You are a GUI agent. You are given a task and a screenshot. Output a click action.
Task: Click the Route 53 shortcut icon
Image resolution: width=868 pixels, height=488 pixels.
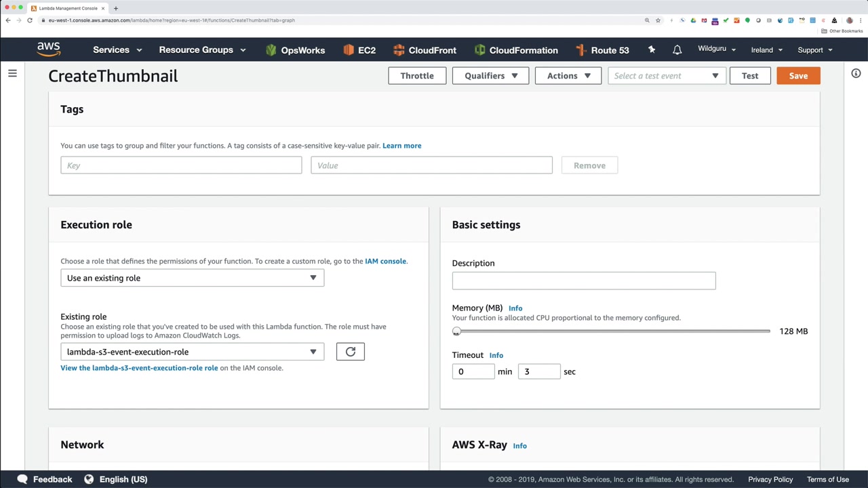[x=580, y=50]
